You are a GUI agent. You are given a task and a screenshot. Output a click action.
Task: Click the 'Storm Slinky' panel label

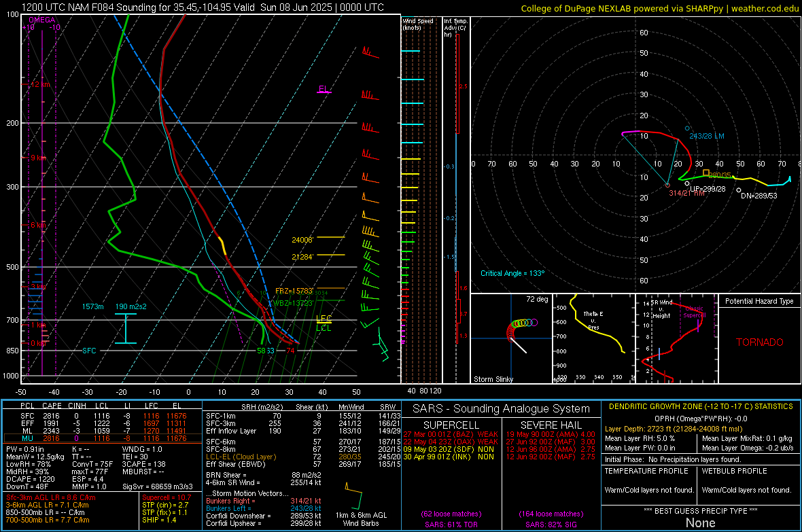click(493, 379)
